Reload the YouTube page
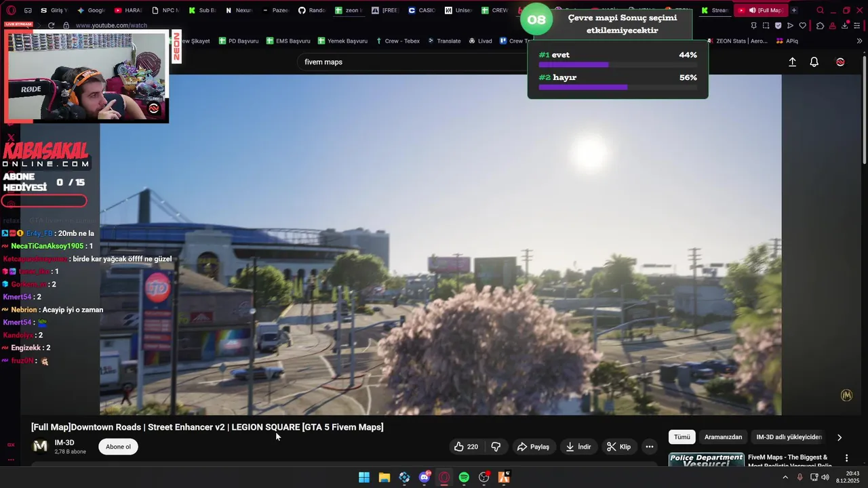 pos(51,25)
